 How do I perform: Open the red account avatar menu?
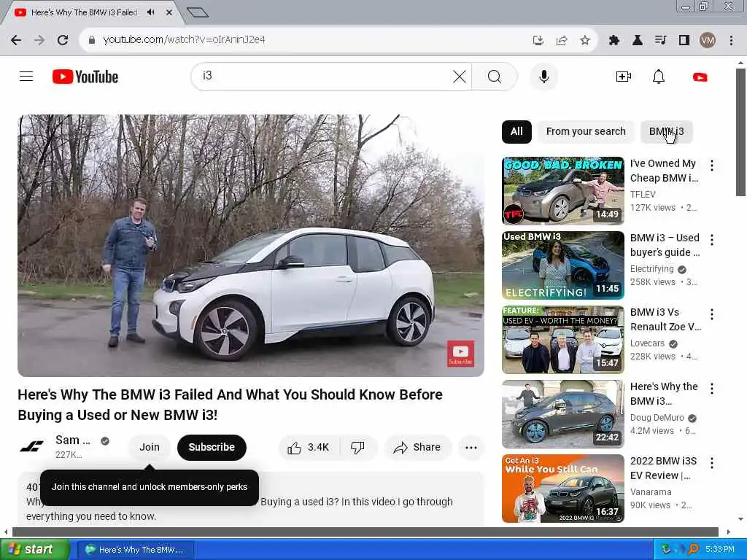(700, 77)
